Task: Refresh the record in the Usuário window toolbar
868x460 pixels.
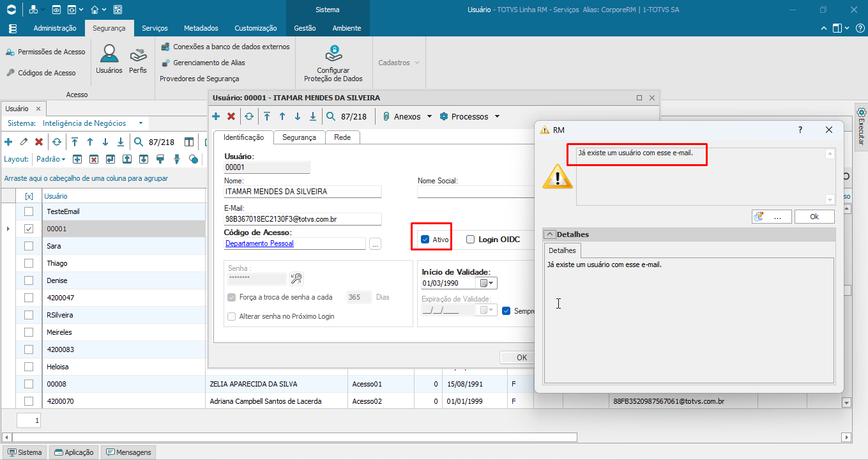Action: point(248,116)
